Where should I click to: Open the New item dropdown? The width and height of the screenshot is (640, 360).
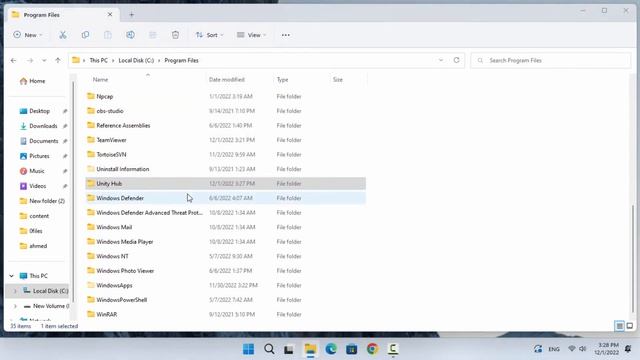pos(28,35)
